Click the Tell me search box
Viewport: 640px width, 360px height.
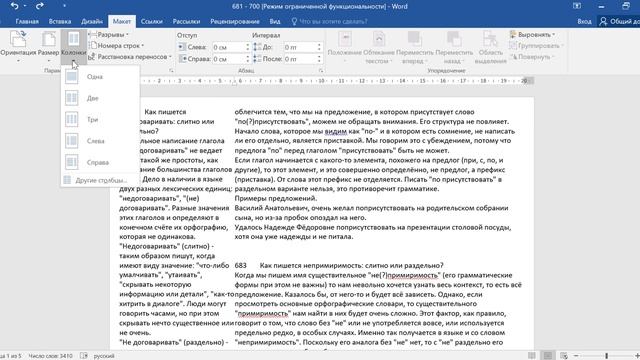(330, 21)
